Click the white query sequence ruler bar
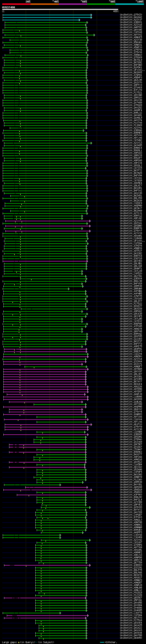146x644 pixels. point(60,10)
